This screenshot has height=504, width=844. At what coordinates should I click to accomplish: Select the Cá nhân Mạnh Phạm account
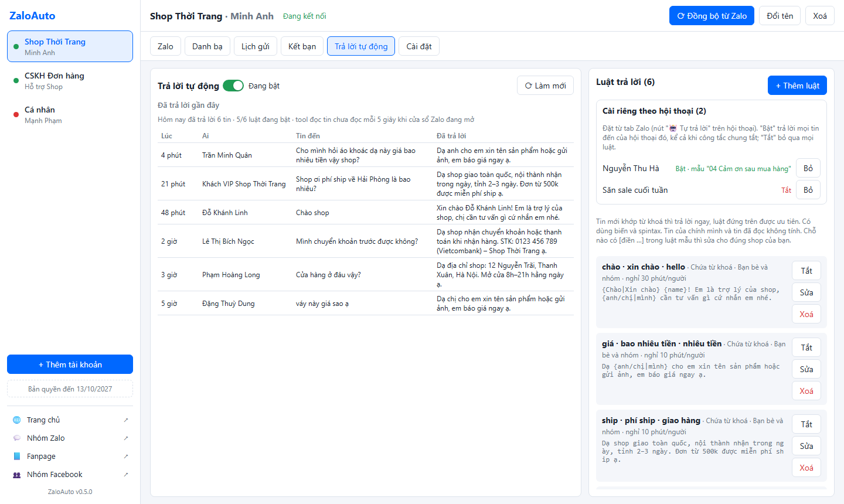tap(70, 115)
